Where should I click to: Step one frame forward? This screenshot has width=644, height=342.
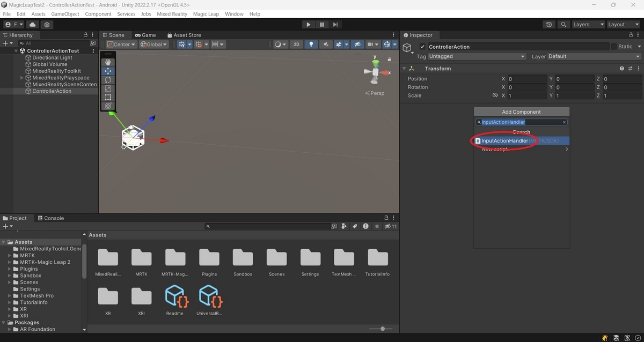pyautogui.click(x=335, y=25)
